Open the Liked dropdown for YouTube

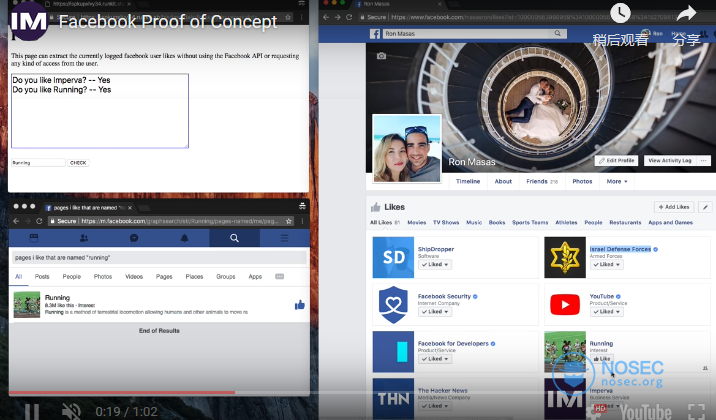(606, 312)
